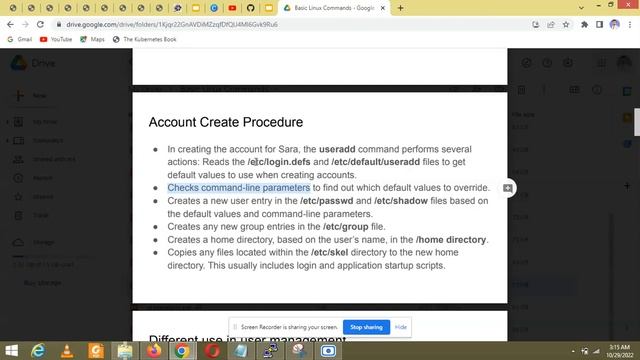This screenshot has width=640, height=360.
Task: Click the Drive trash icon in toolbar
Action: 522,90
